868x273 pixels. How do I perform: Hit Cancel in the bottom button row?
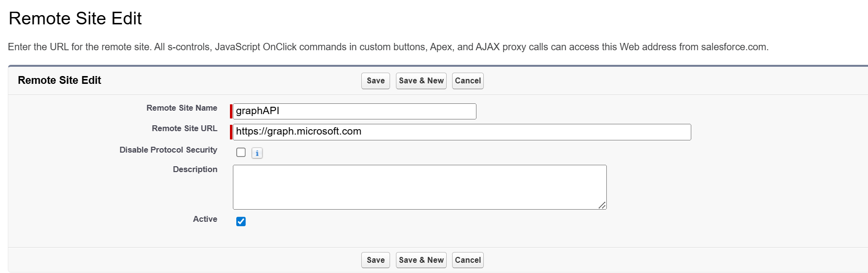click(468, 260)
